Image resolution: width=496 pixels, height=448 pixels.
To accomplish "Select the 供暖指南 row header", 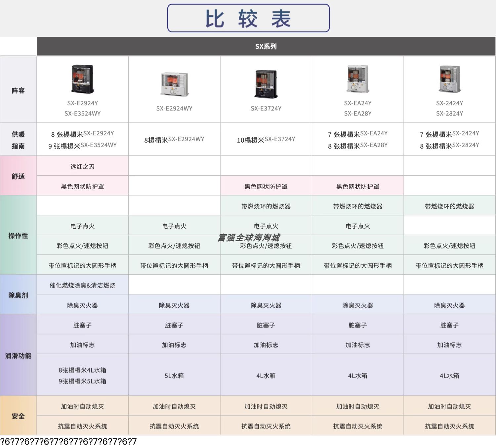I will (18, 140).
